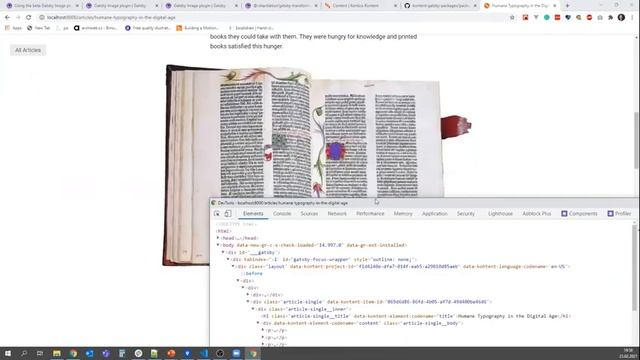
Task: Click the green circular extension icon
Action: point(547,18)
